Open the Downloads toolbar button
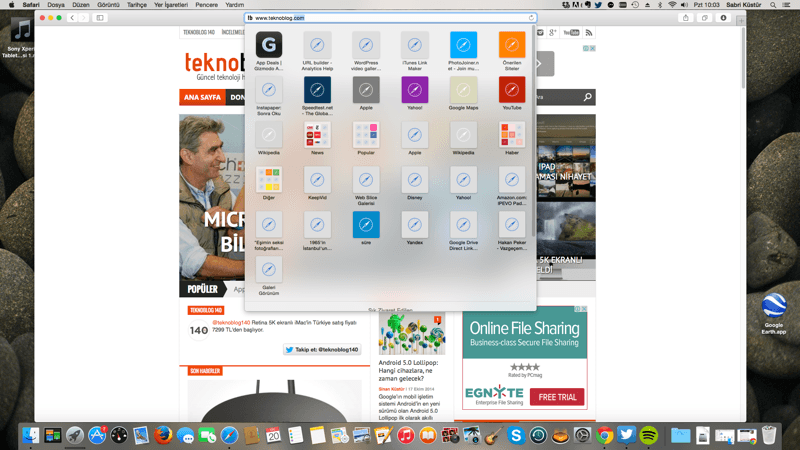800x450 pixels. [x=723, y=18]
